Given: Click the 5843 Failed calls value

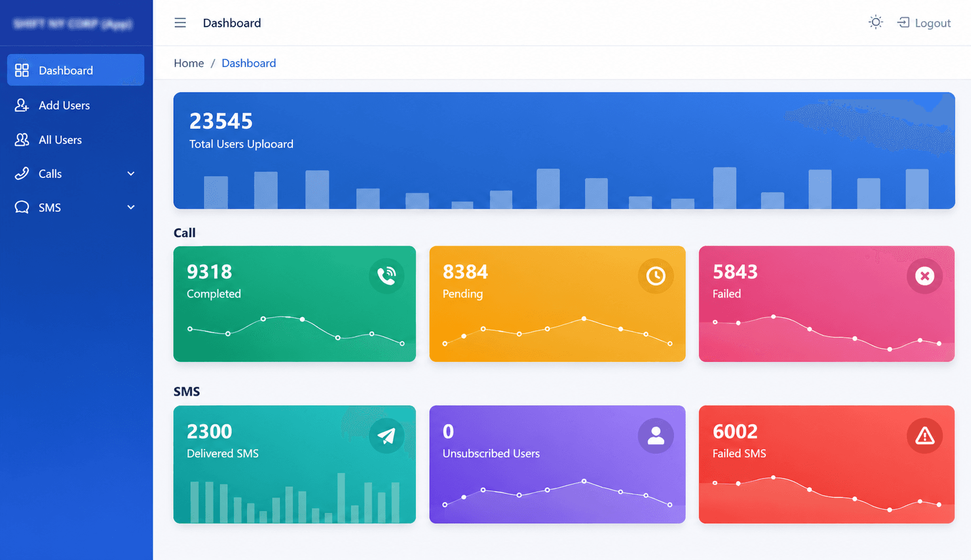Looking at the screenshot, I should click(x=735, y=272).
